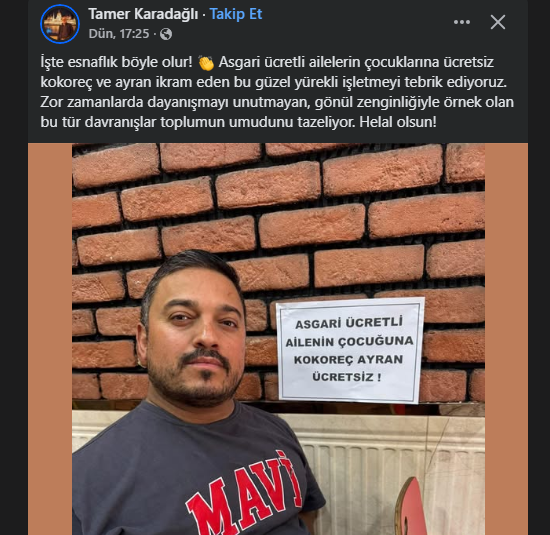Open the three-dot post options menu
Screen dimensions: 550x535
click(x=462, y=22)
